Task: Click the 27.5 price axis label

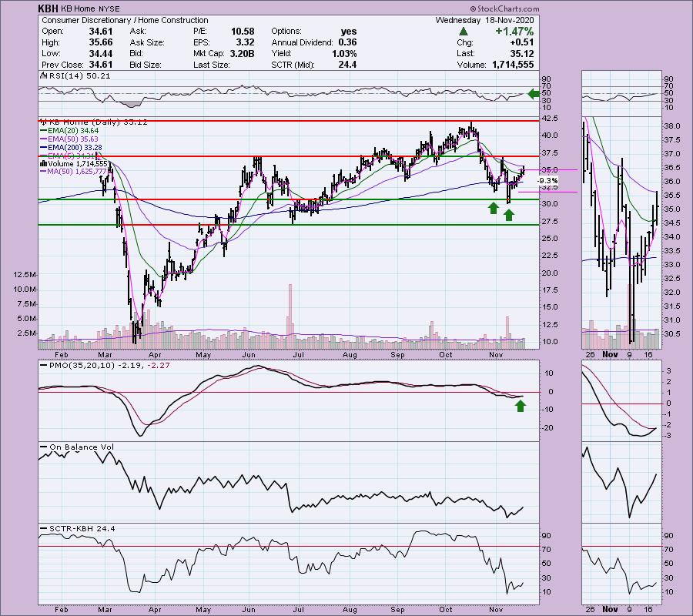Action: point(550,222)
